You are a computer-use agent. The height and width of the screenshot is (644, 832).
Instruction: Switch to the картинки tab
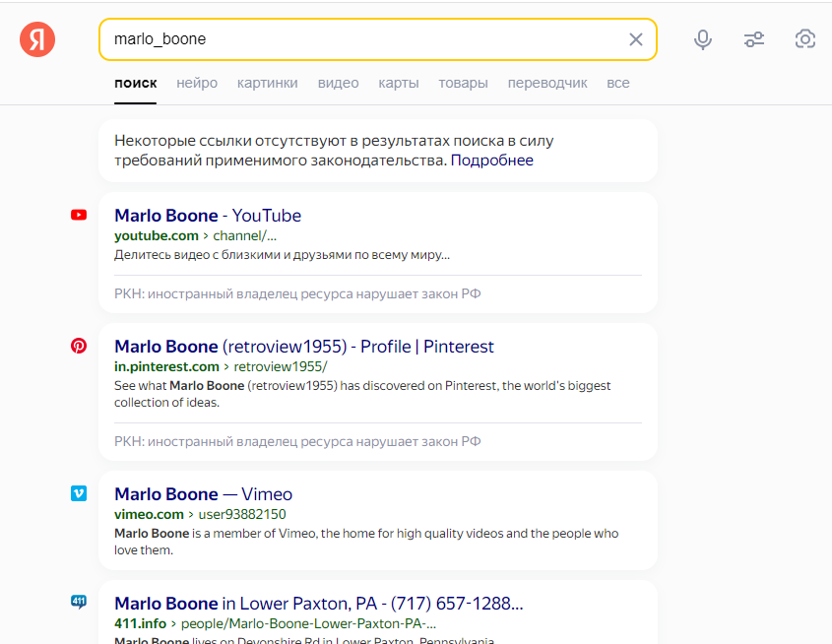[267, 83]
